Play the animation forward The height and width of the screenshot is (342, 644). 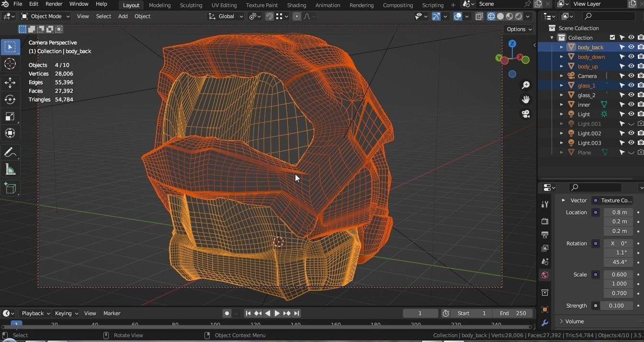click(277, 313)
